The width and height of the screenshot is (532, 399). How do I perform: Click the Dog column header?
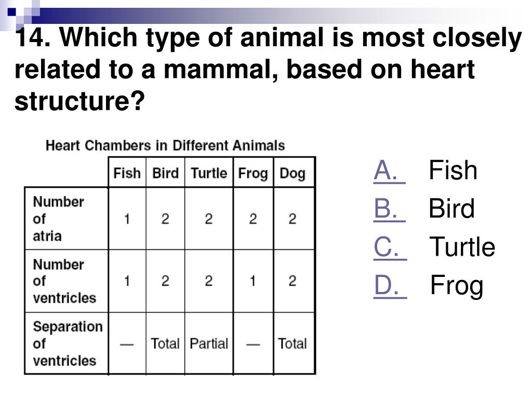pos(292,173)
